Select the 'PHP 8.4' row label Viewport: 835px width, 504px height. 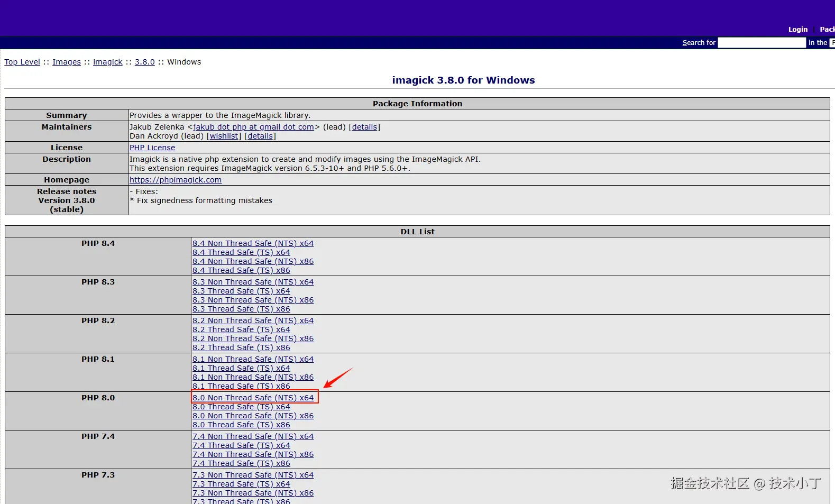point(98,243)
